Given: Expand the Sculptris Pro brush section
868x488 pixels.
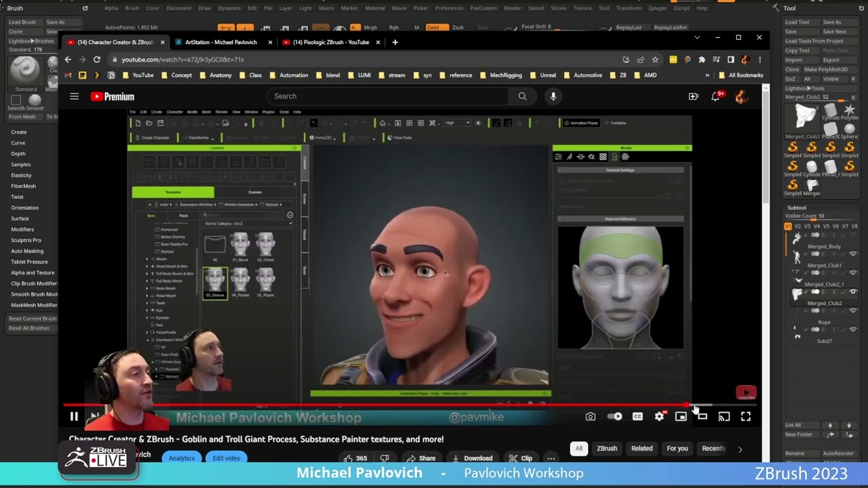Looking at the screenshot, I should click(26, 240).
